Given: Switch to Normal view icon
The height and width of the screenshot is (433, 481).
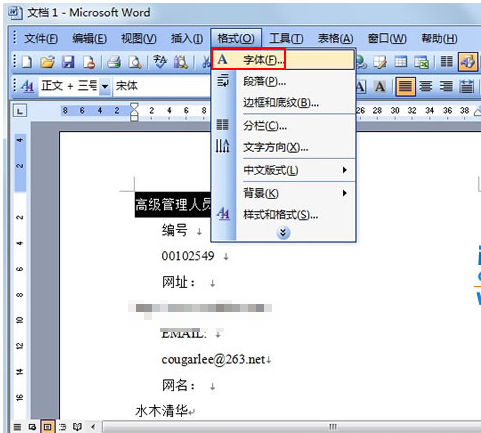Looking at the screenshot, I should [x=17, y=427].
